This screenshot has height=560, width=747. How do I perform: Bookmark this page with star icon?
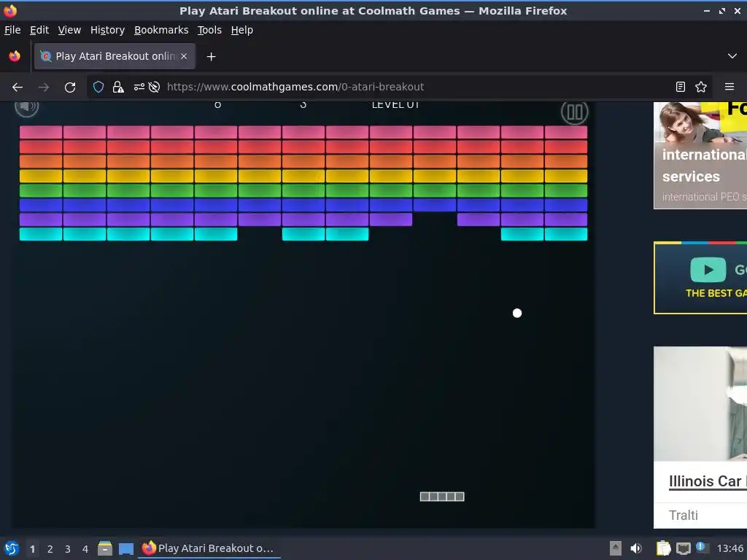[x=701, y=87]
